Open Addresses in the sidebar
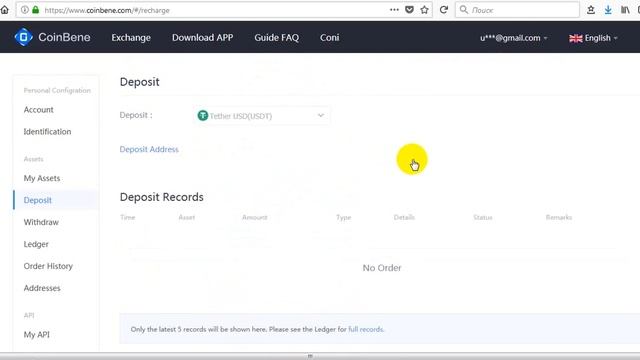Screen dimensions: 640x360 [42, 288]
